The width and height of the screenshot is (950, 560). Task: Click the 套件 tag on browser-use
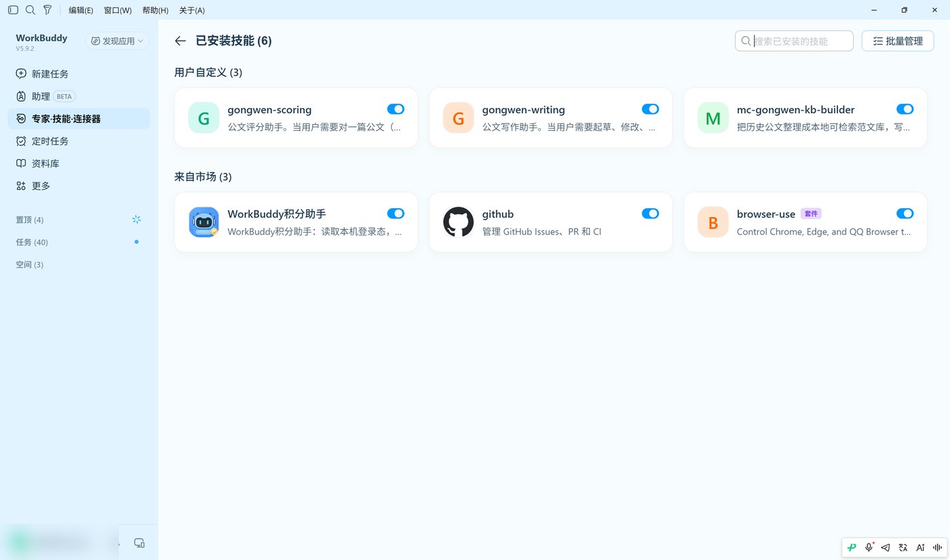[811, 214]
